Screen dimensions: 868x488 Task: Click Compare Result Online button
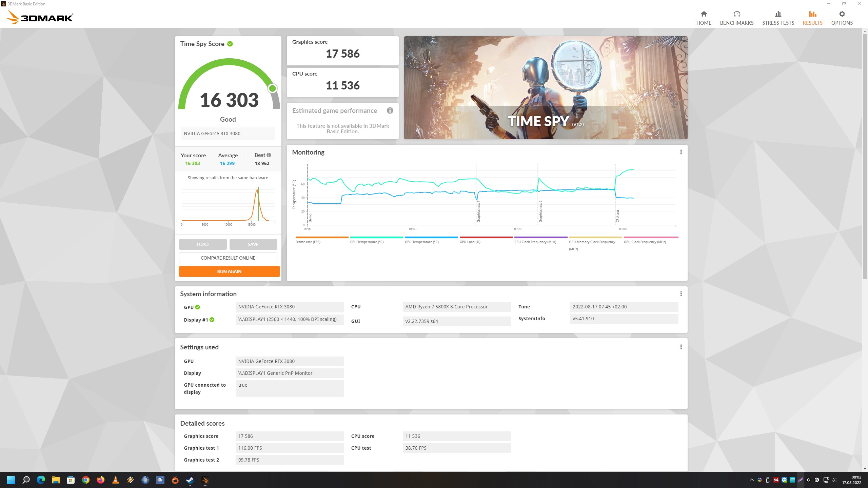point(228,258)
